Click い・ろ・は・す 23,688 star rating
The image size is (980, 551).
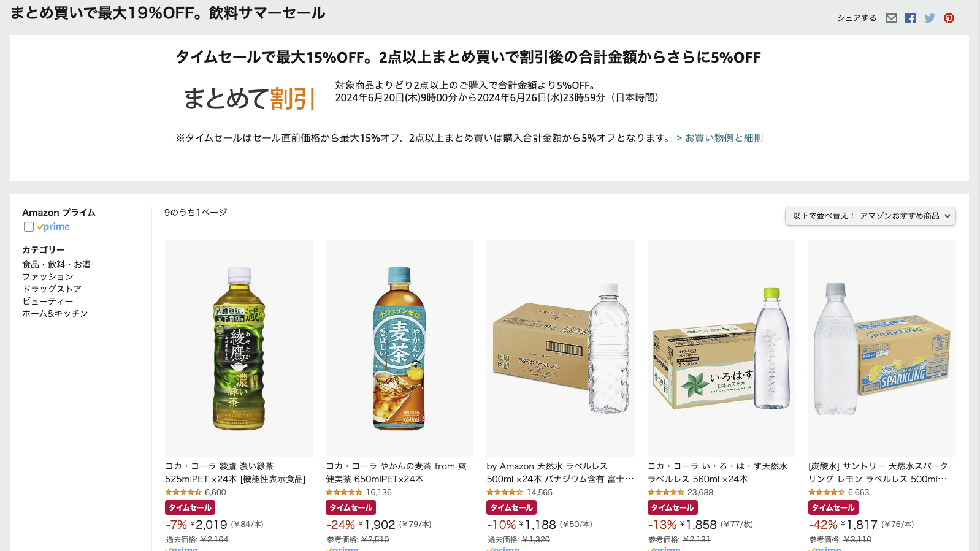[666, 492]
